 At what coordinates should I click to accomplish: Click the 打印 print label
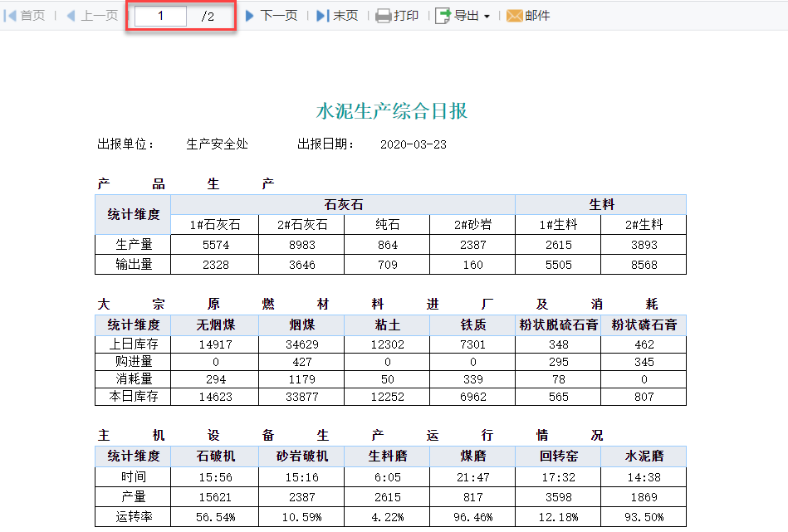point(406,16)
